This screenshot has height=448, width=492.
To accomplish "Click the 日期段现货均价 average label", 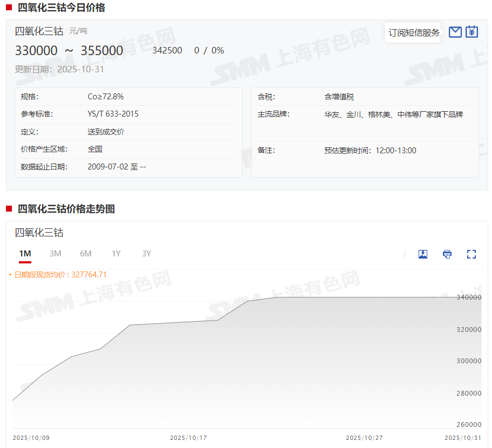I will point(60,275).
